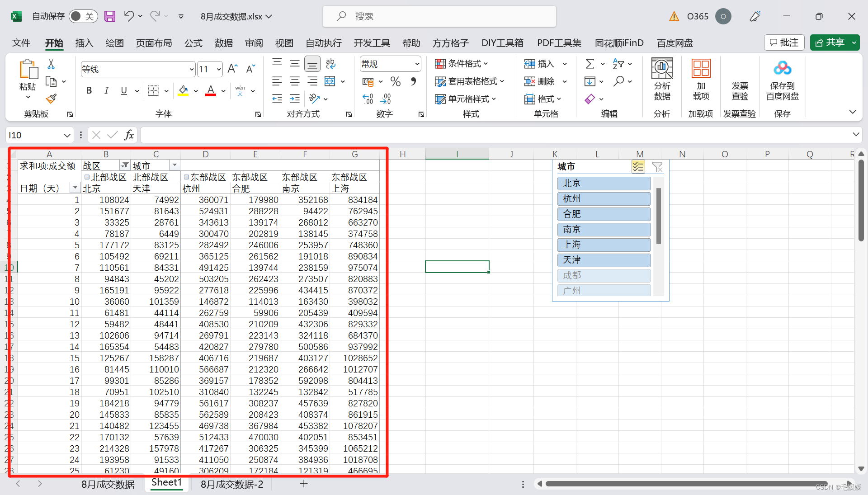Click 发票查验 button
868x495 pixels.
point(740,90)
